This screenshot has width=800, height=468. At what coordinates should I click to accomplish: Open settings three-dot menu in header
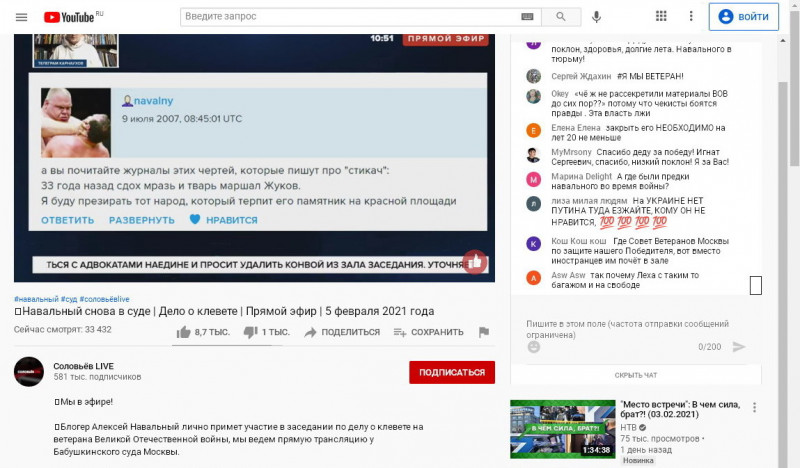[691, 16]
